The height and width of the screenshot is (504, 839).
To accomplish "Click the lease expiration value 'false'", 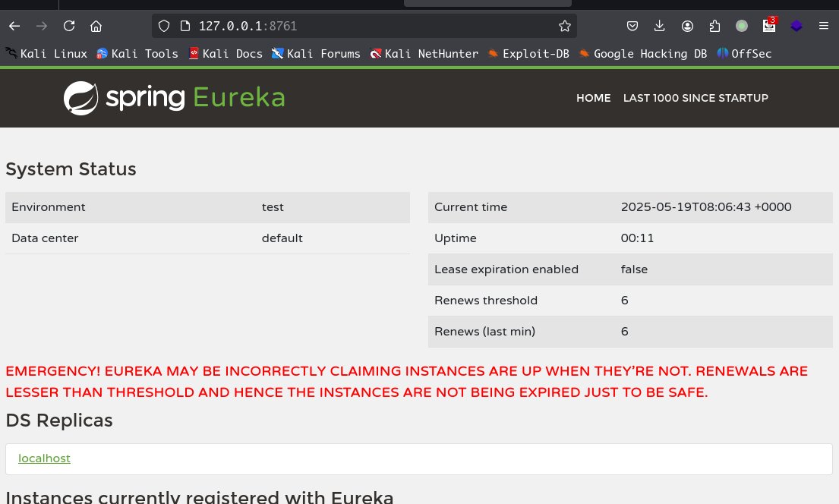I will point(634,269).
